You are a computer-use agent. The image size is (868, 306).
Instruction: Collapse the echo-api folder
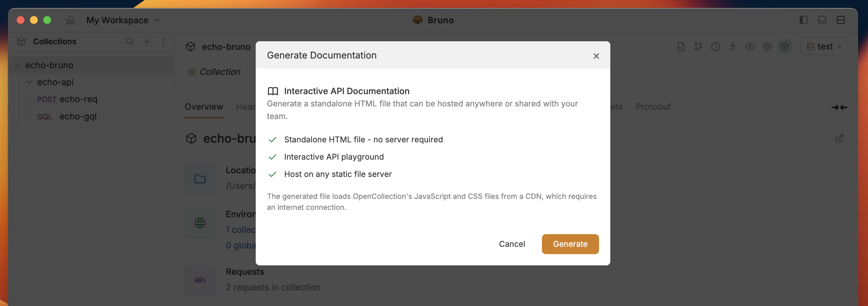(x=29, y=82)
